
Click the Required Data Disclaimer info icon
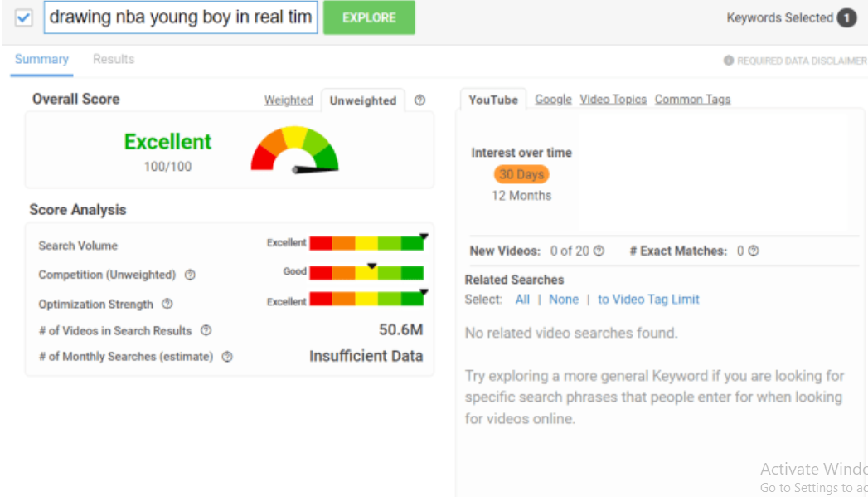point(728,61)
